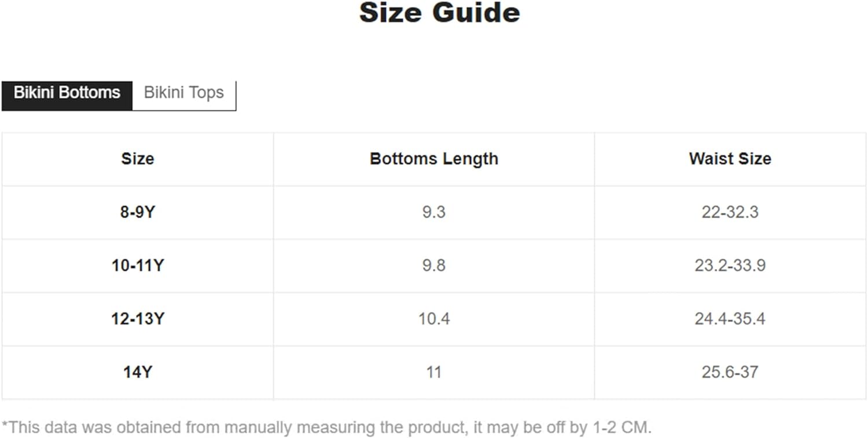Image resolution: width=868 pixels, height=438 pixels.
Task: Click the 23.2-33.9 waist size cell
Action: pos(730,266)
